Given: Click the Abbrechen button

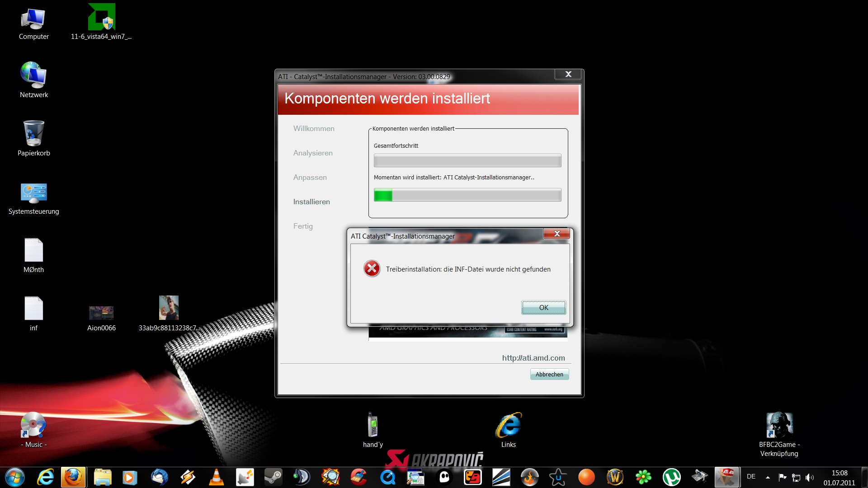Looking at the screenshot, I should coord(549,374).
